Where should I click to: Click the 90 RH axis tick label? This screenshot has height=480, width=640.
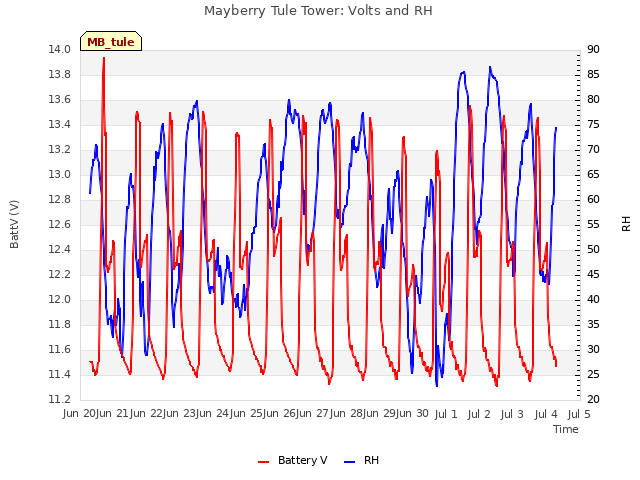tap(593, 50)
